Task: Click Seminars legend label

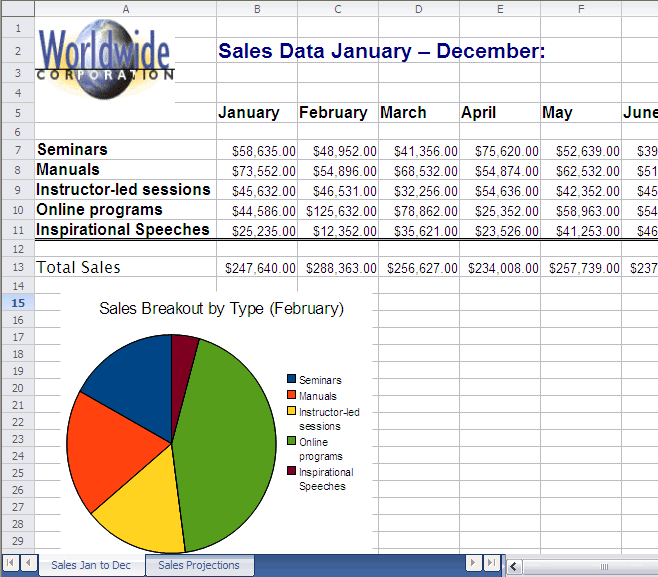Action: [x=320, y=380]
